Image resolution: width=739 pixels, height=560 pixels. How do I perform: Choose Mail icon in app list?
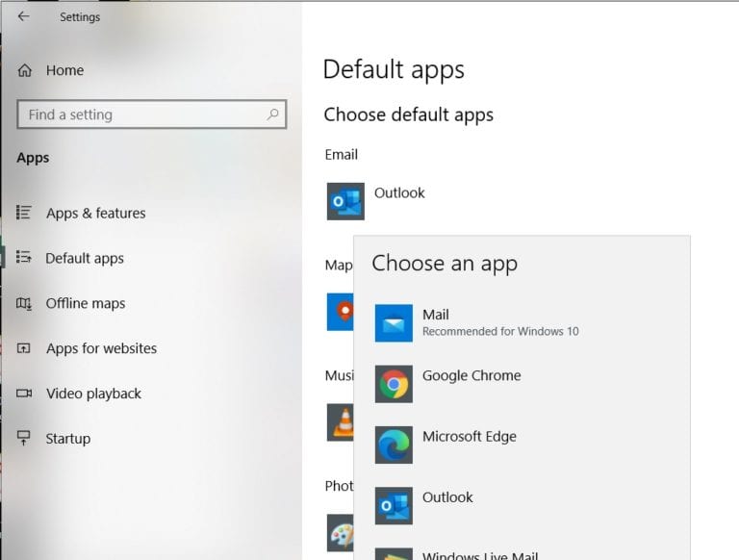(394, 323)
